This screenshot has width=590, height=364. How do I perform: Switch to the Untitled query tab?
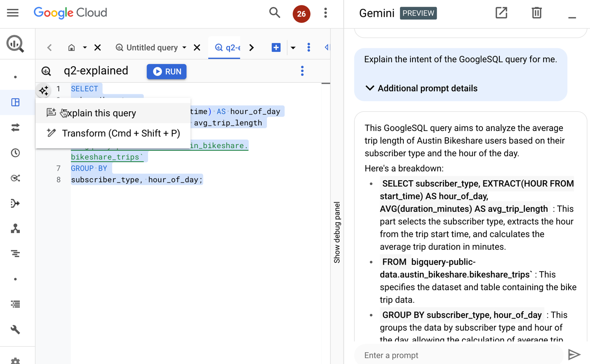coord(152,48)
